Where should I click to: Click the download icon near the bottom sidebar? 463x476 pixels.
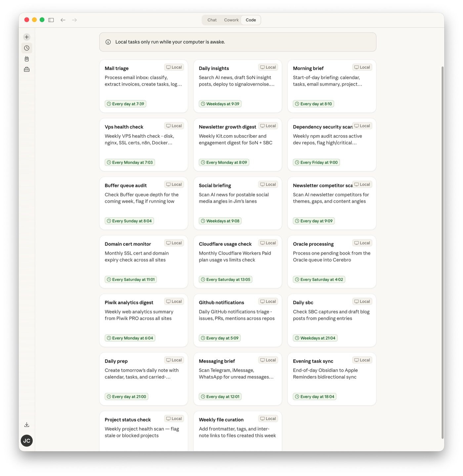click(x=26, y=424)
